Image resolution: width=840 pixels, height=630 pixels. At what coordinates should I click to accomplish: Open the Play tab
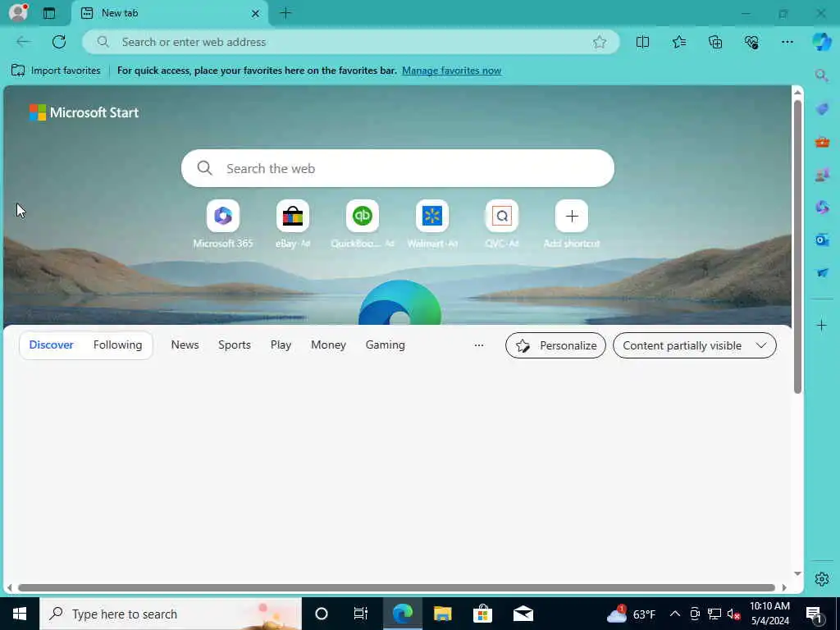(281, 345)
